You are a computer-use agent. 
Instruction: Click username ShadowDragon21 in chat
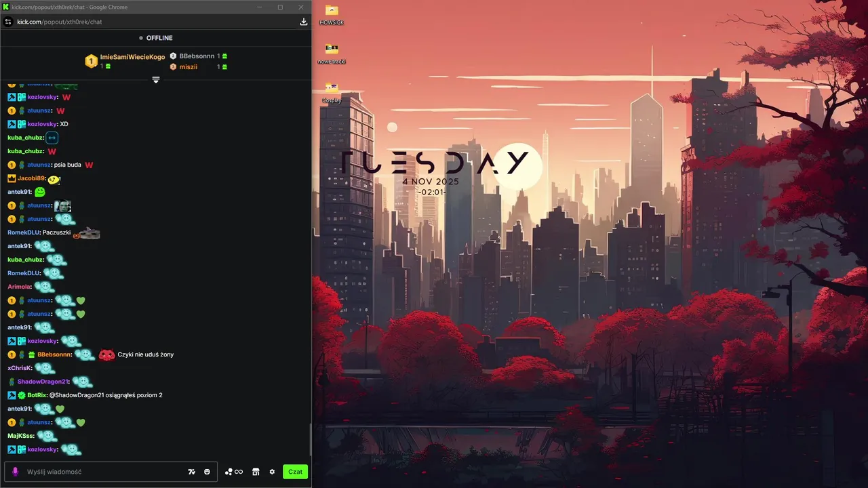coord(43,382)
